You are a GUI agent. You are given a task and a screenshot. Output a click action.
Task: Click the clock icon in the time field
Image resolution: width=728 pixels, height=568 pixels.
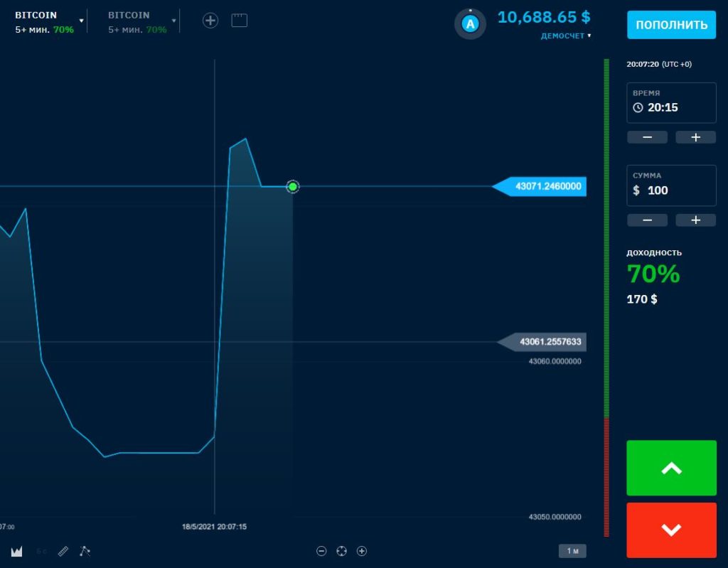click(x=638, y=108)
